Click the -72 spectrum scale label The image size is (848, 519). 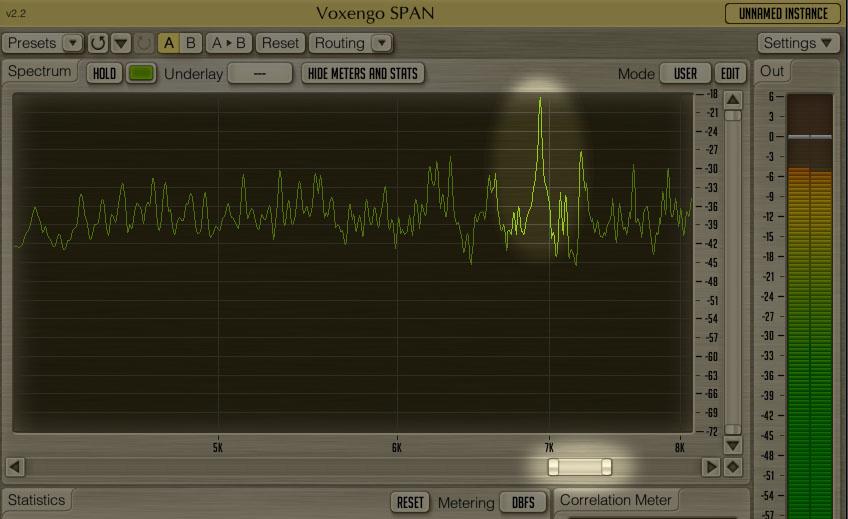(713, 431)
